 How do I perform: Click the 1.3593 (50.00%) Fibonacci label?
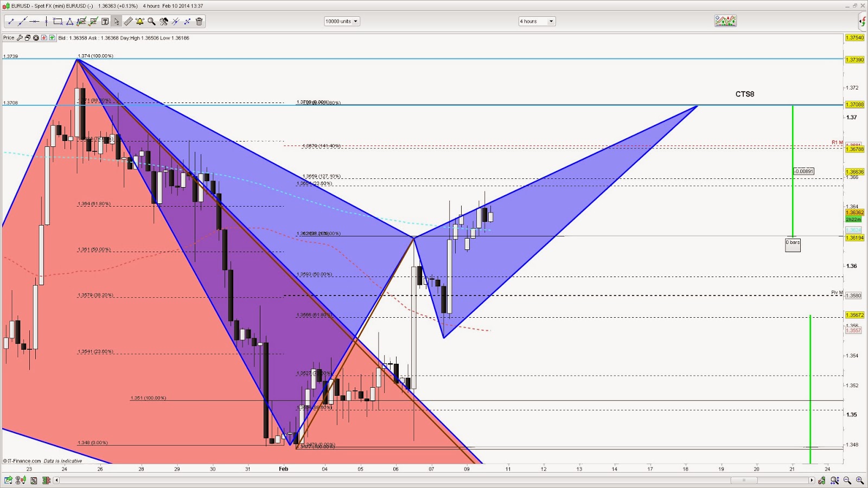[x=314, y=274]
